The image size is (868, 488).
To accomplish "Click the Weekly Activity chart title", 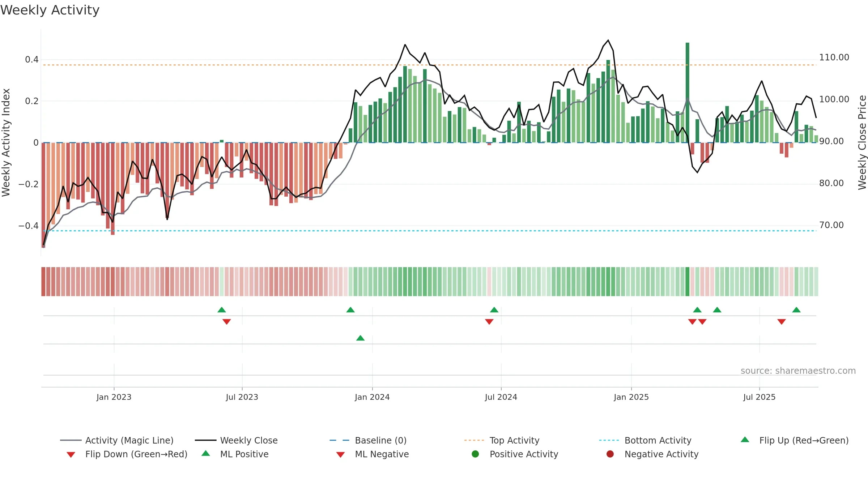I will coord(50,10).
